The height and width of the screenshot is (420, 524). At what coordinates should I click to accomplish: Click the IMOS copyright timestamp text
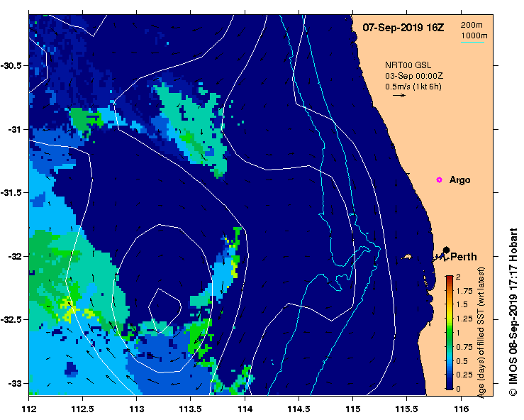click(513, 311)
